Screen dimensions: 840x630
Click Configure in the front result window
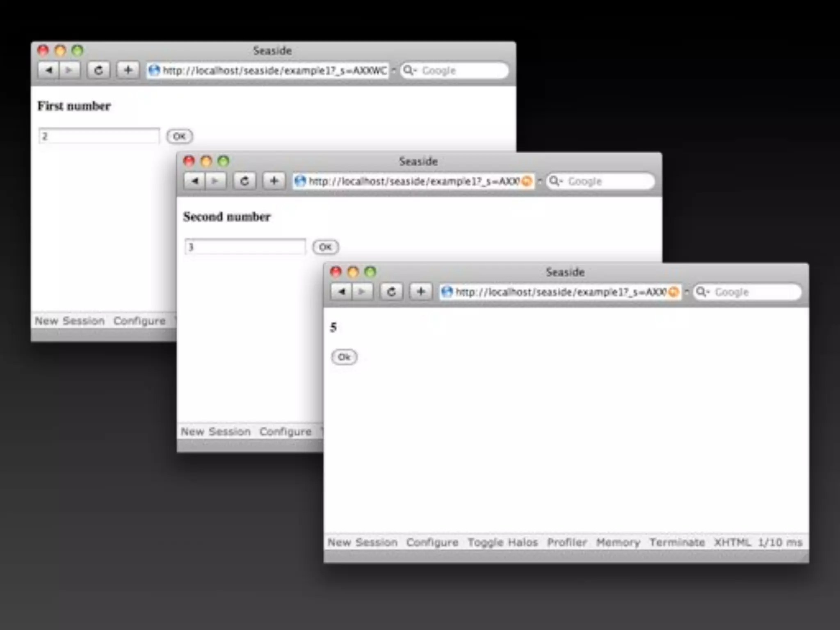tap(432, 542)
